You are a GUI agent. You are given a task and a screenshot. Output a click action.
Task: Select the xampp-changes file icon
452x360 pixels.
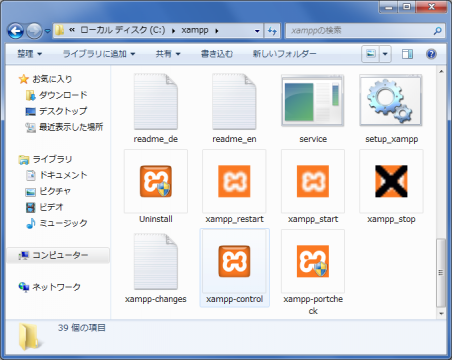pos(156,261)
